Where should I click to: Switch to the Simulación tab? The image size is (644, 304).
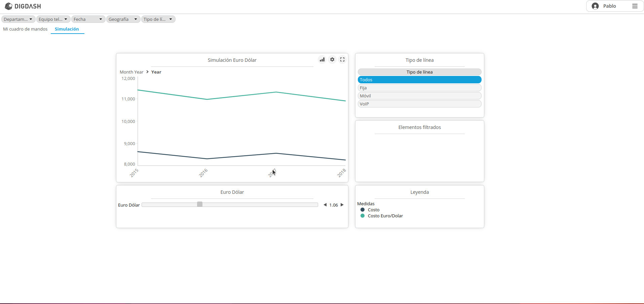(67, 29)
